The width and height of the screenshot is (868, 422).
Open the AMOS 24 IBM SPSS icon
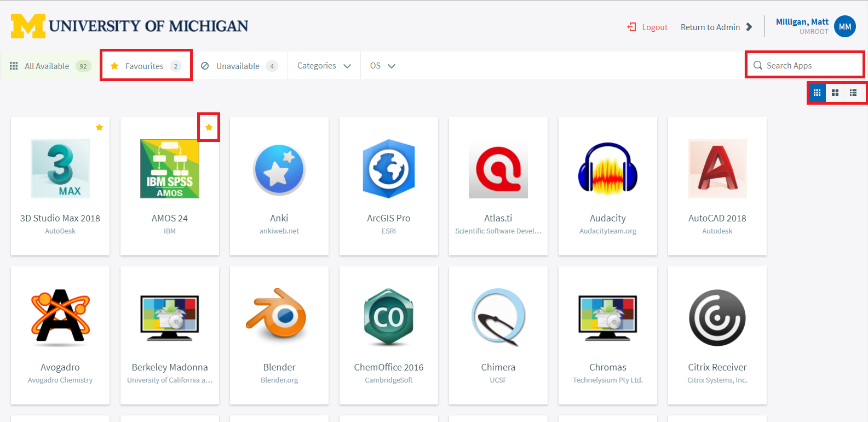click(170, 169)
